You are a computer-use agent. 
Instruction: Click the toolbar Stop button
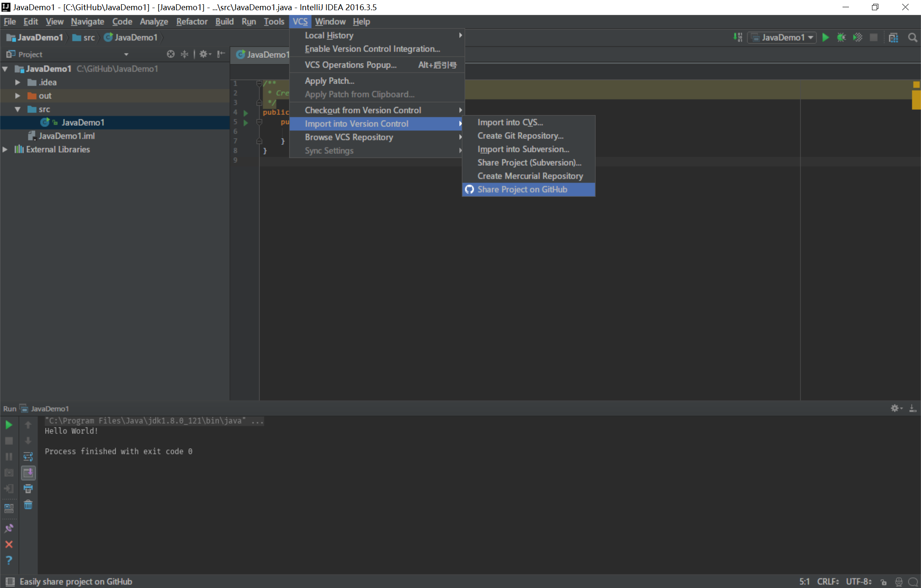[x=874, y=37]
